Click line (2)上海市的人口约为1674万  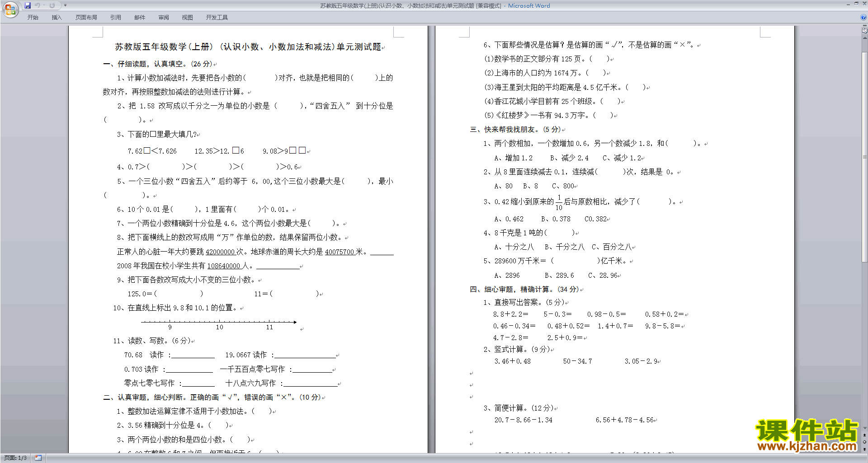pyautogui.click(x=545, y=73)
